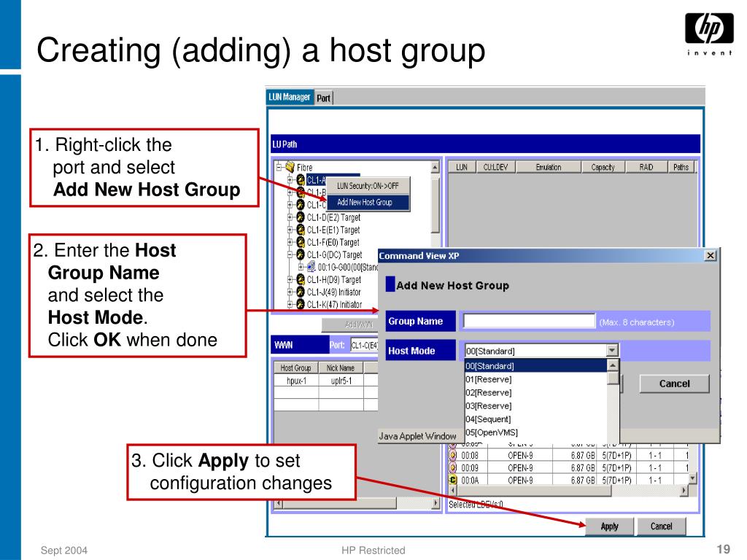Screen dimensions: 747x560
Task: Switch to the LUN Manager tab
Action: pos(290,97)
